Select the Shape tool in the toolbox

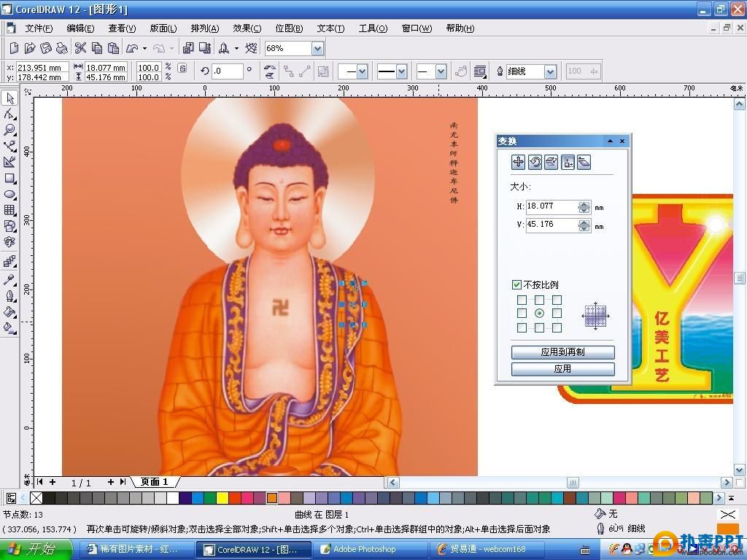pyautogui.click(x=9, y=114)
